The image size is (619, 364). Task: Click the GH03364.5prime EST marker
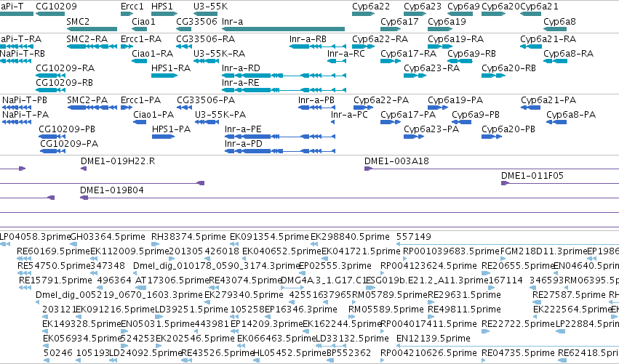pos(73,245)
